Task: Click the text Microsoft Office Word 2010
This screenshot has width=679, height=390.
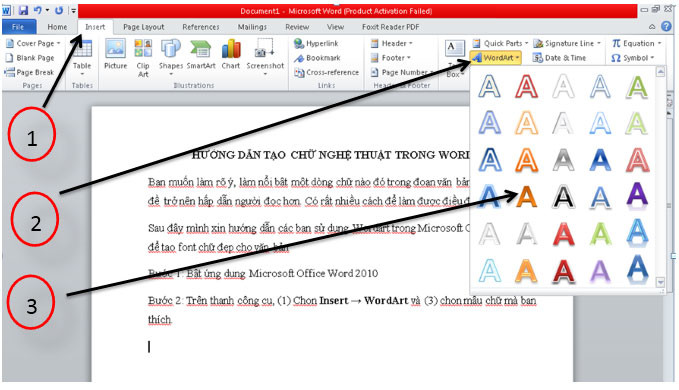Action: coord(313,273)
